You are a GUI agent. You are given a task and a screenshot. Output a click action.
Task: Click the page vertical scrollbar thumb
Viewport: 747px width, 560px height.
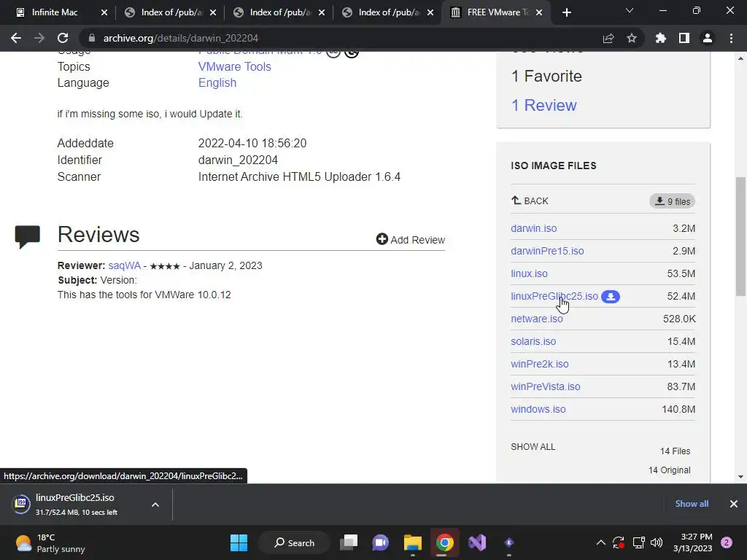740,236
